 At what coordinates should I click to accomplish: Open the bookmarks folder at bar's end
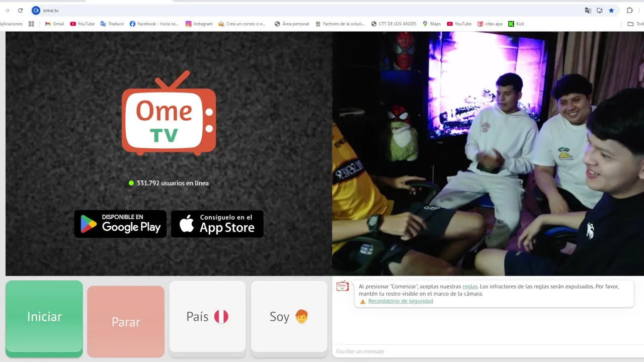(635, 24)
